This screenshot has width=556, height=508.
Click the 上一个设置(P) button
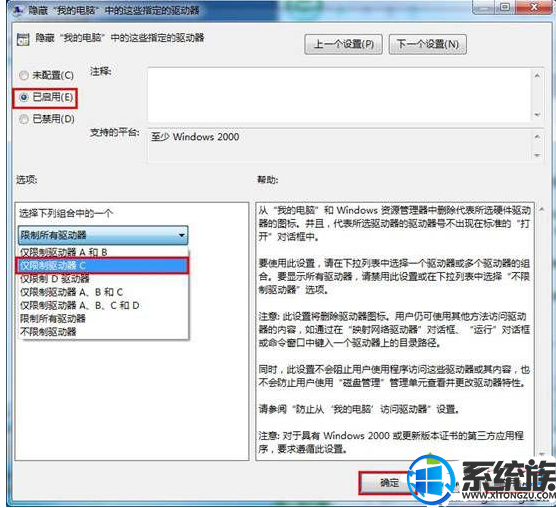(x=343, y=44)
